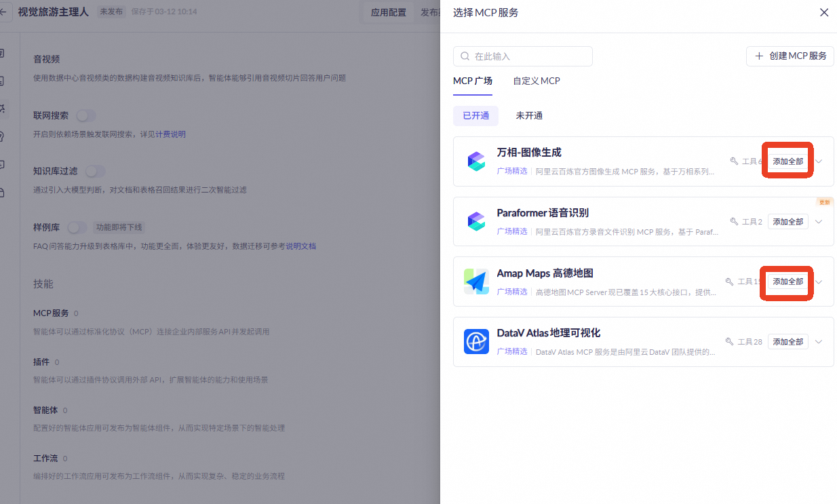837x504 pixels.
Task: Select the 未开通 filter tab
Action: tap(529, 115)
